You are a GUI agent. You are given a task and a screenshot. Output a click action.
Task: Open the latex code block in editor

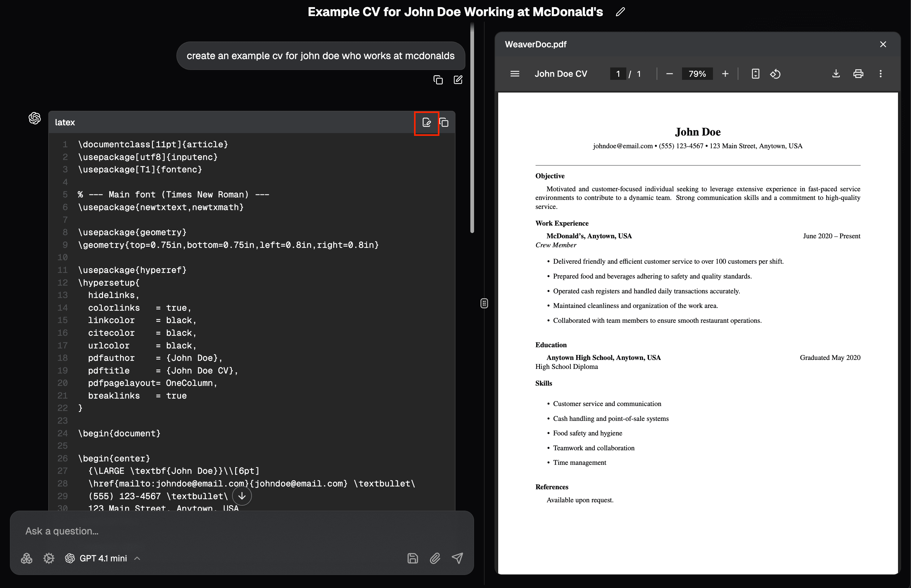pyautogui.click(x=426, y=123)
